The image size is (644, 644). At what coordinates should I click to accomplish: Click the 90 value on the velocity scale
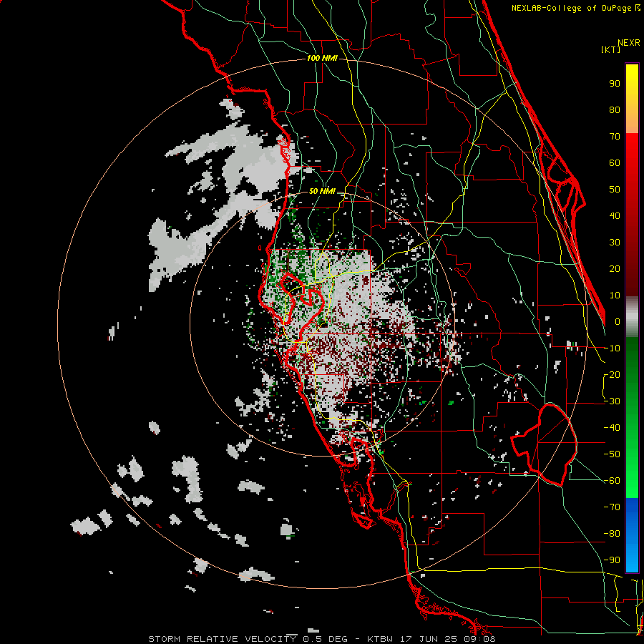pos(615,84)
